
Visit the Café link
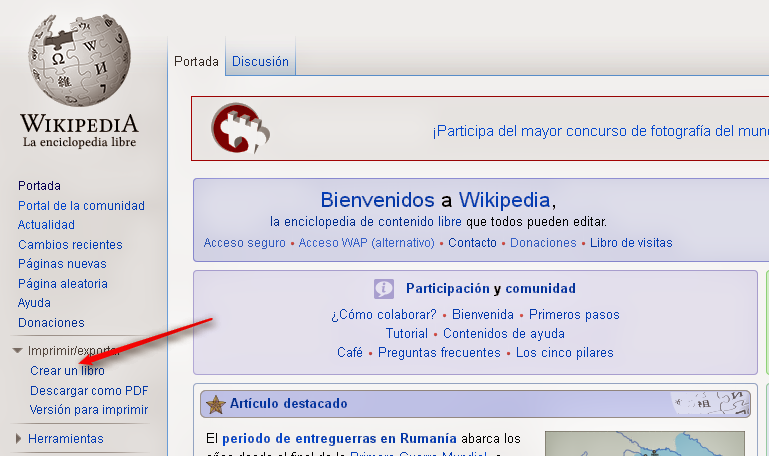(350, 353)
